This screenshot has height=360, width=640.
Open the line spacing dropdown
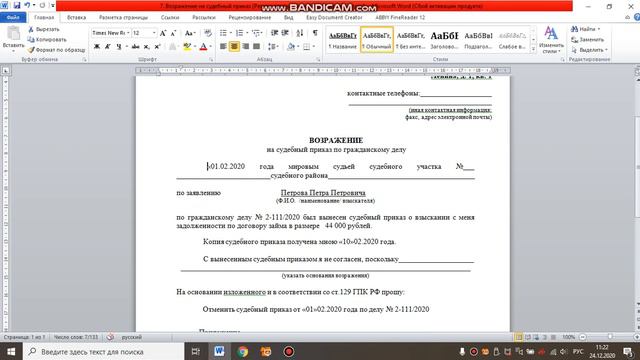[x=274, y=47]
